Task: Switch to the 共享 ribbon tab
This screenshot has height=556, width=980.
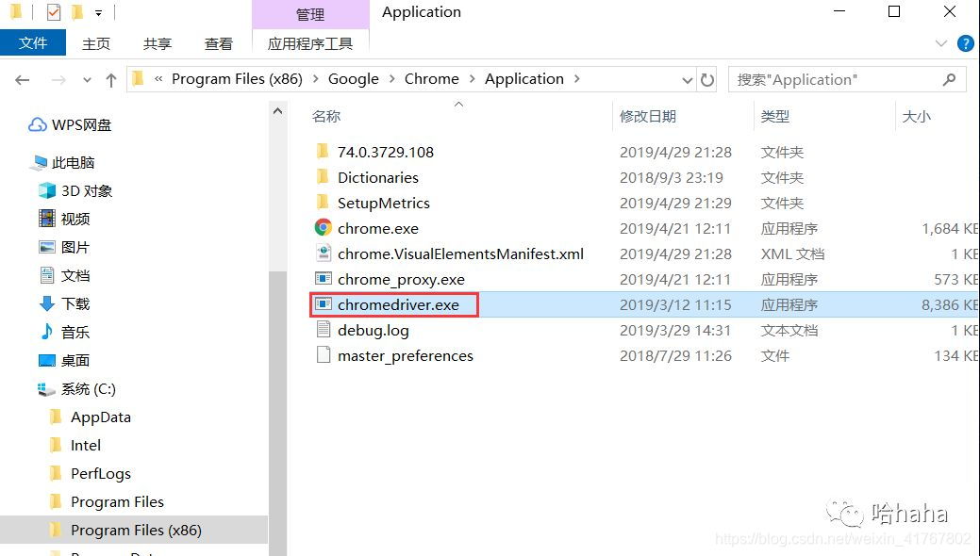Action: [x=158, y=43]
